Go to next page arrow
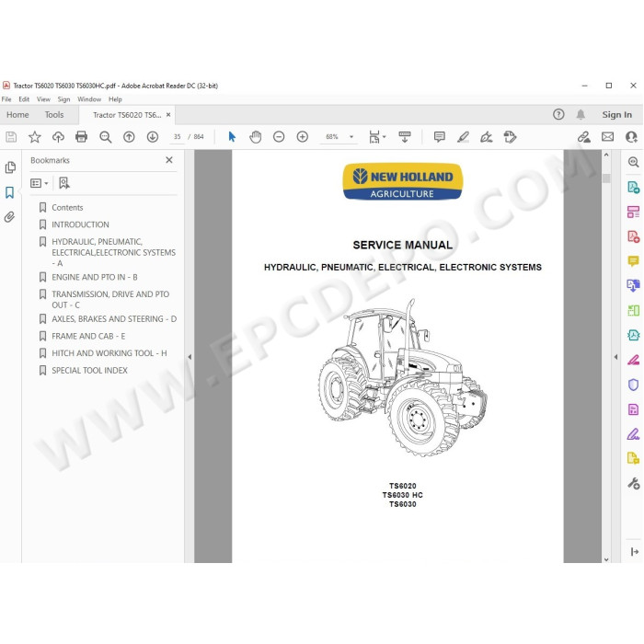The image size is (644, 644). (153, 137)
